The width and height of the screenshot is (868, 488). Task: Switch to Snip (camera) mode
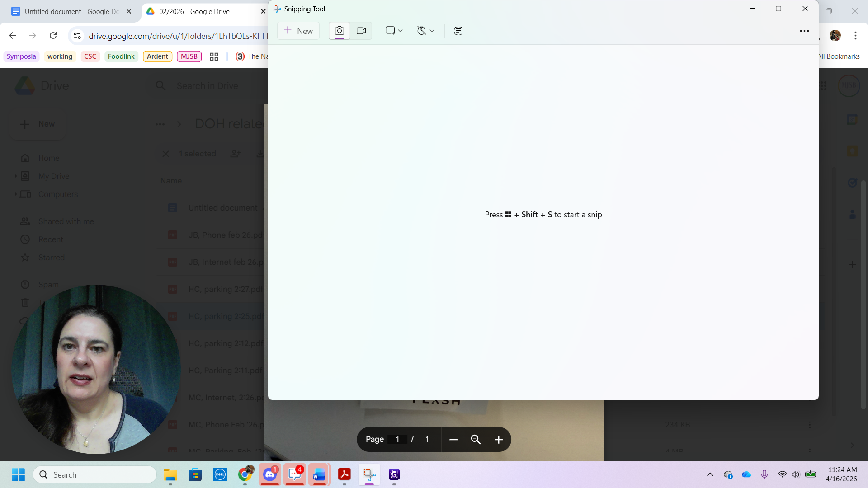pos(339,31)
